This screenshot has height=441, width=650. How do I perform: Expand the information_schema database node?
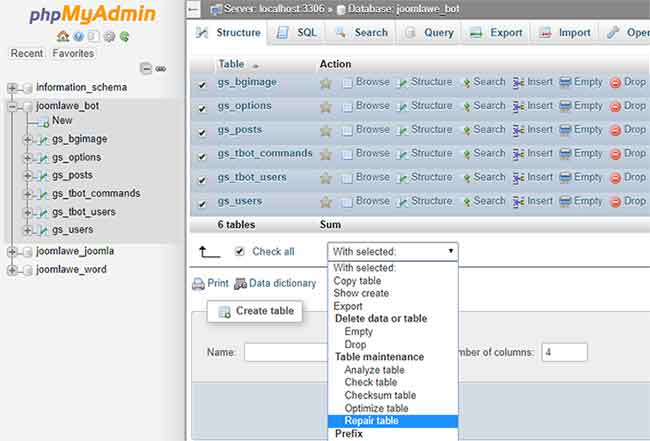pyautogui.click(x=12, y=87)
